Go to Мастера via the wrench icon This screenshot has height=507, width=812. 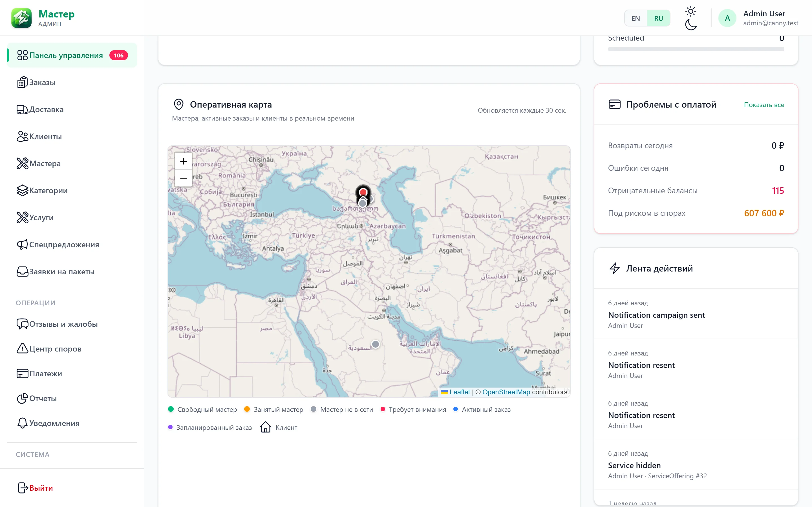[x=22, y=164]
